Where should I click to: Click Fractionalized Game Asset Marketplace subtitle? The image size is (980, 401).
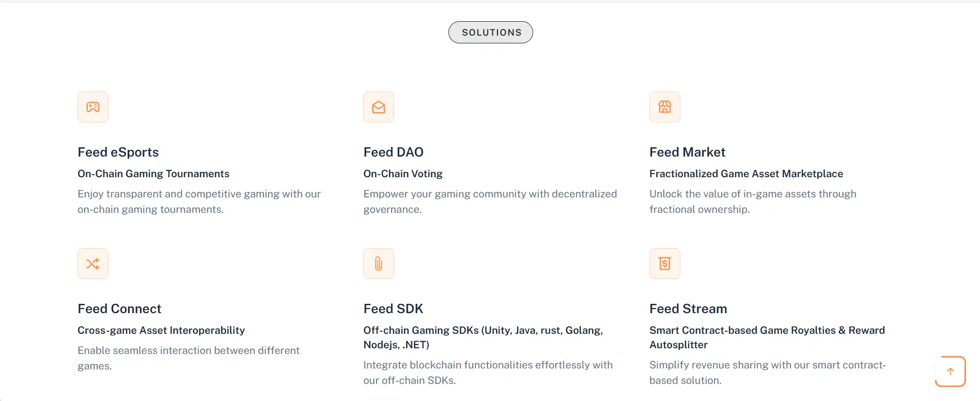746,174
